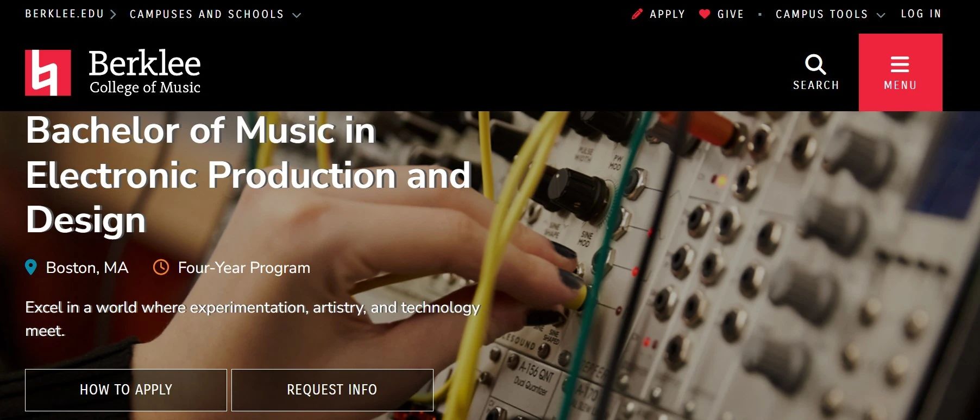Viewport: 980px width, 420px height.
Task: Click the SEARCH label text
Action: point(816,85)
